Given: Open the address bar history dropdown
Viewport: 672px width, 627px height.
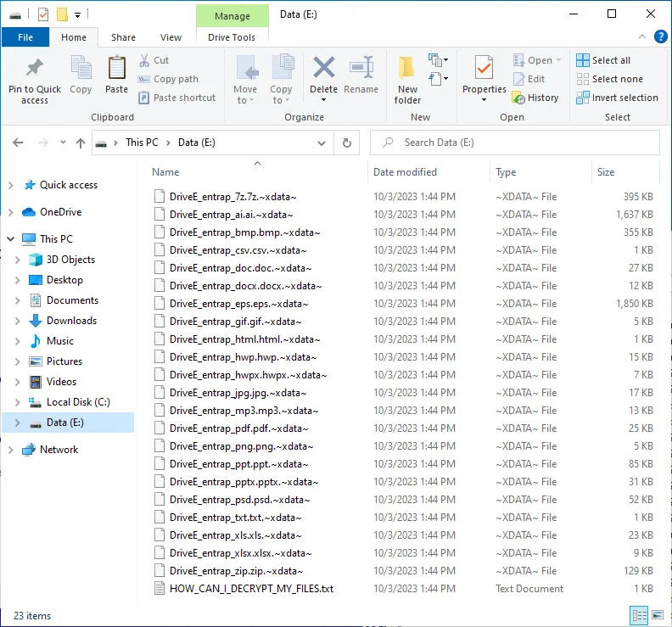Looking at the screenshot, I should coord(322,143).
